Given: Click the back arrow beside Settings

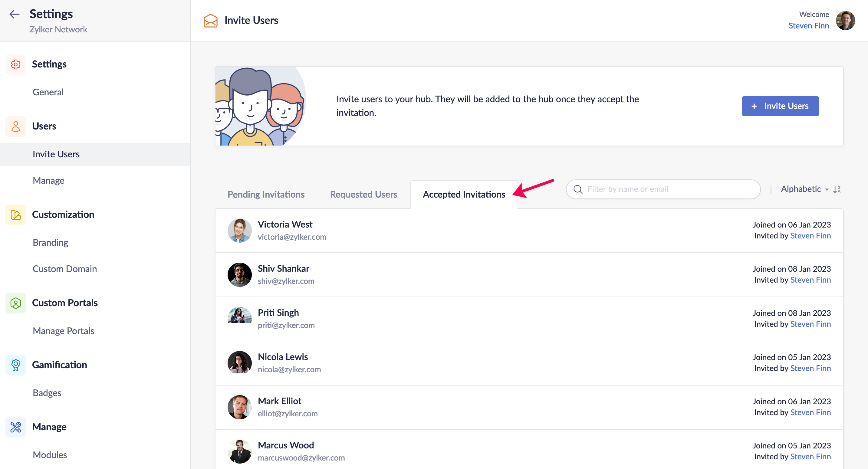Looking at the screenshot, I should [x=14, y=14].
